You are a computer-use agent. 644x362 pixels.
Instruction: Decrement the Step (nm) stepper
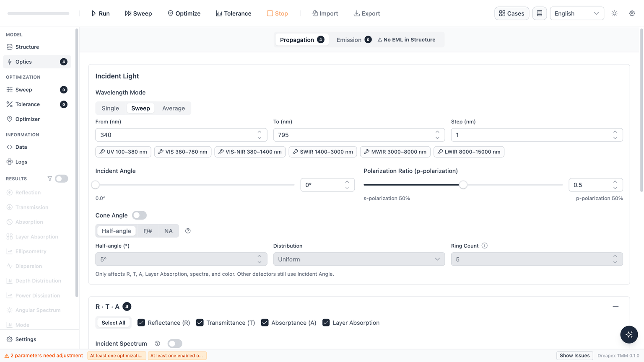[x=615, y=138]
